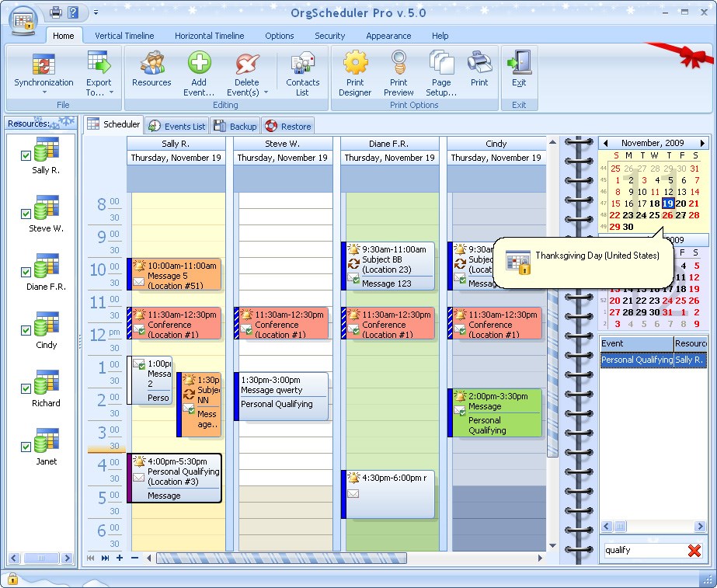
Task: Switch to the Events List tab
Action: [177, 126]
